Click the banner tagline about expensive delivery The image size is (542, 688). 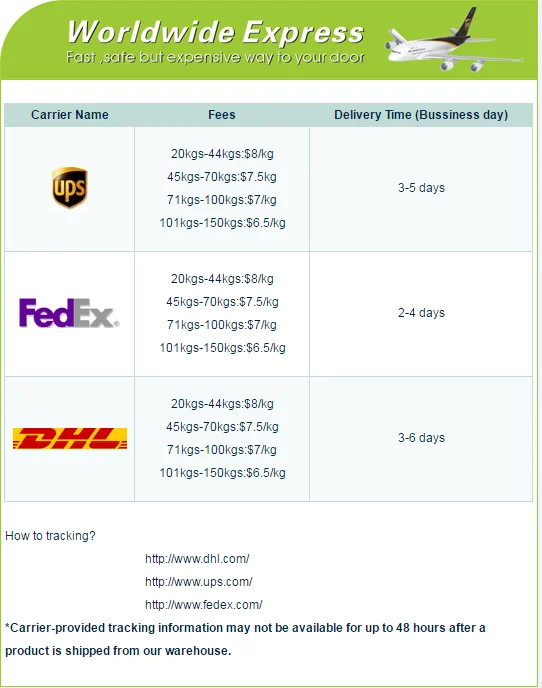215,57
